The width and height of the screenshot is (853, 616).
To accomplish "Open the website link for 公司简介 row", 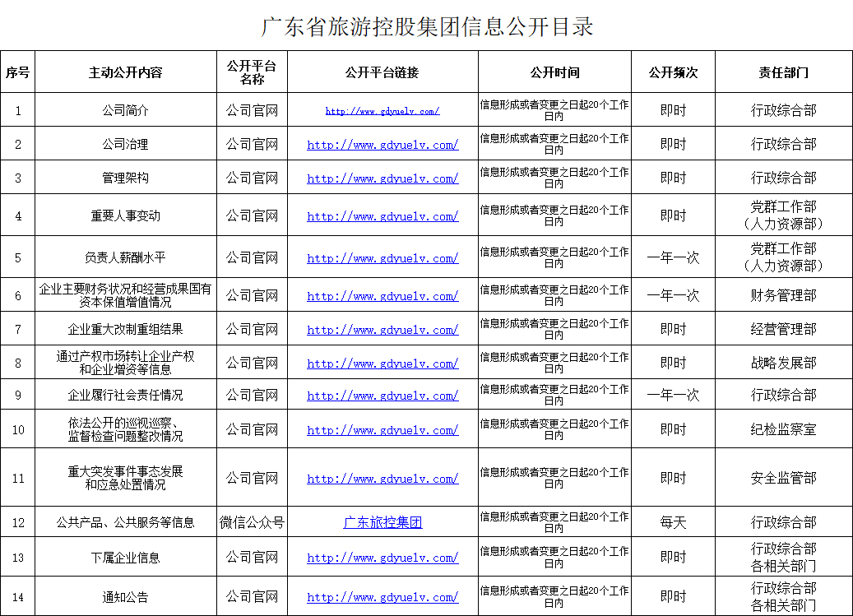I will tap(382, 111).
